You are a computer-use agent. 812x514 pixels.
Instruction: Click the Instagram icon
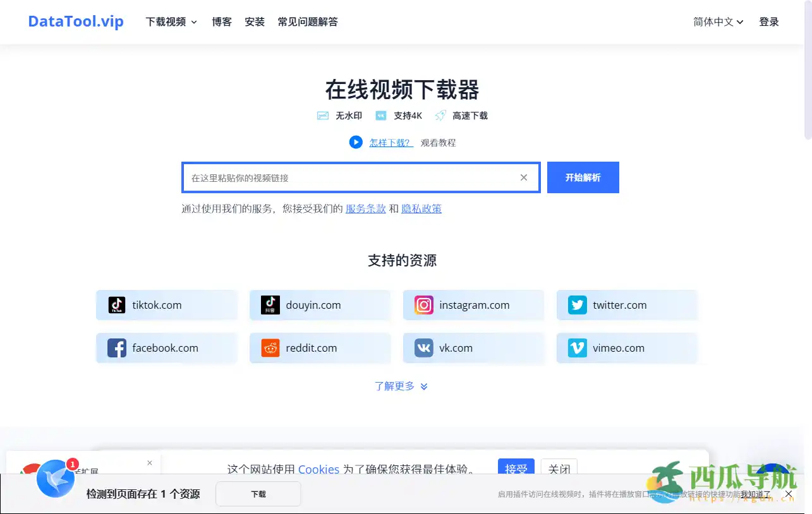coord(423,305)
